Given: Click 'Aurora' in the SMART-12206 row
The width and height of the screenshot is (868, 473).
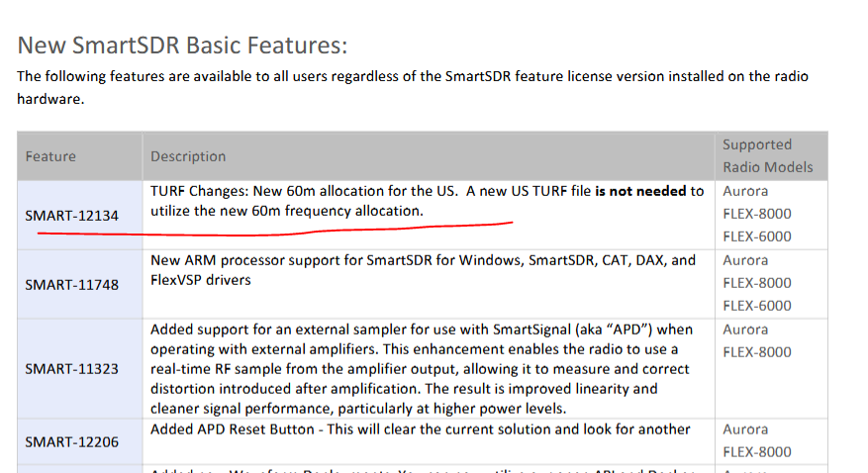Looking at the screenshot, I should pos(745,429).
